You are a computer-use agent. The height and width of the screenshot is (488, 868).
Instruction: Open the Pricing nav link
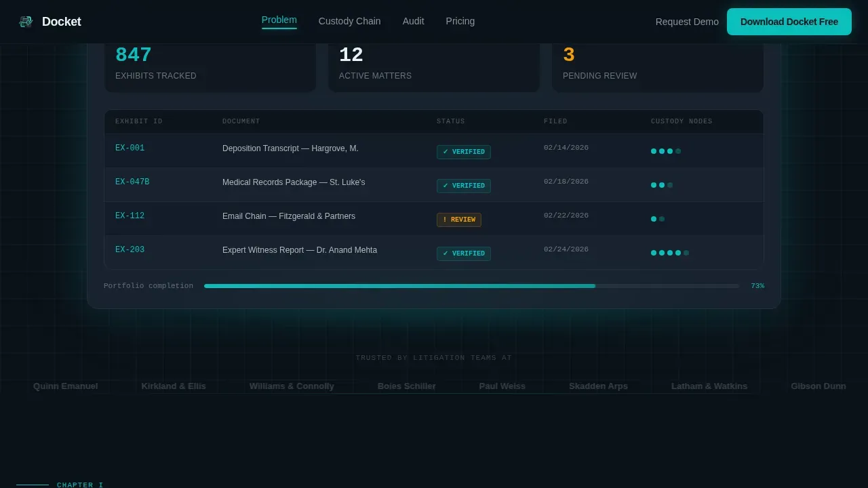[x=460, y=22]
